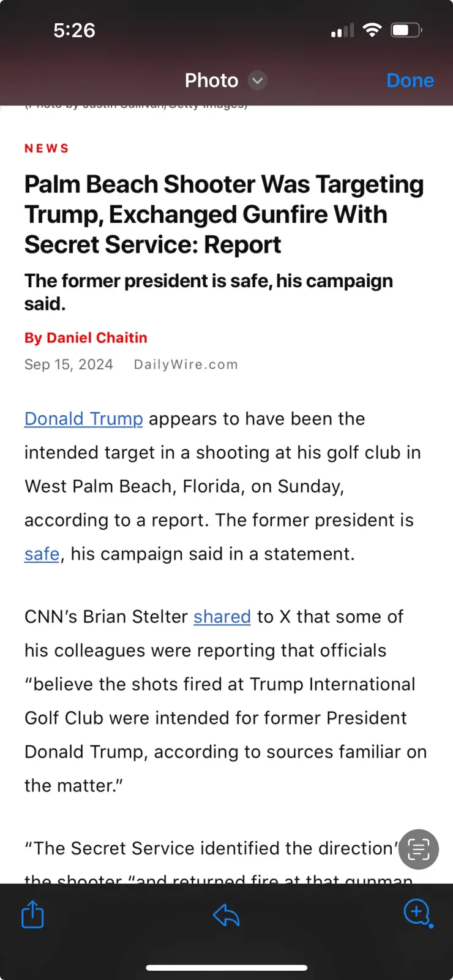The width and height of the screenshot is (453, 980).
Task: Tap the 5:26 clock in status bar
Action: (x=74, y=30)
